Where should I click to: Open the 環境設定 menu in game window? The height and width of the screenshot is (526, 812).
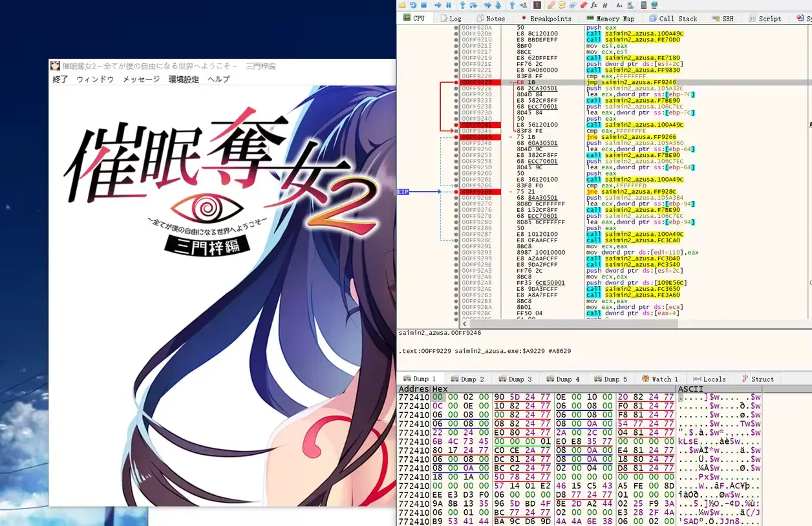[x=184, y=79]
